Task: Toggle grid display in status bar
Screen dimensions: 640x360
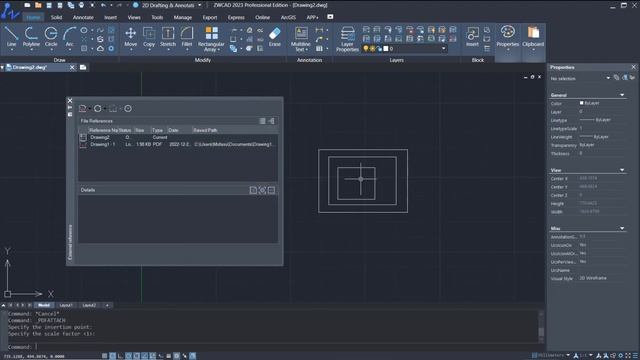Action: pos(112,356)
